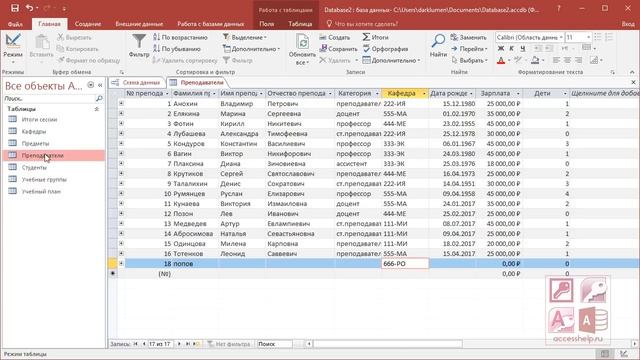
Task: Click the Save icon in the title bar
Action: pyautogui.click(x=15, y=8)
